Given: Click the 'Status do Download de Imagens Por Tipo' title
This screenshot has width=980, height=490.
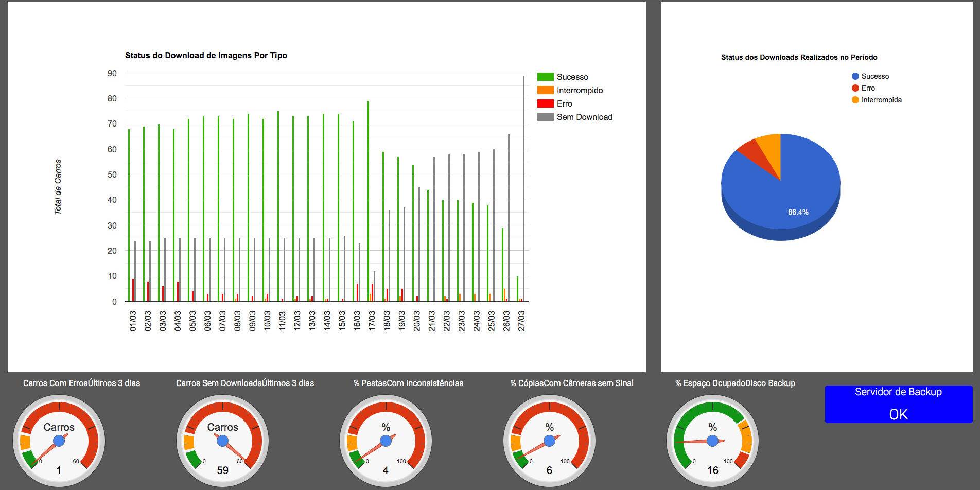Looking at the screenshot, I should pyautogui.click(x=206, y=55).
